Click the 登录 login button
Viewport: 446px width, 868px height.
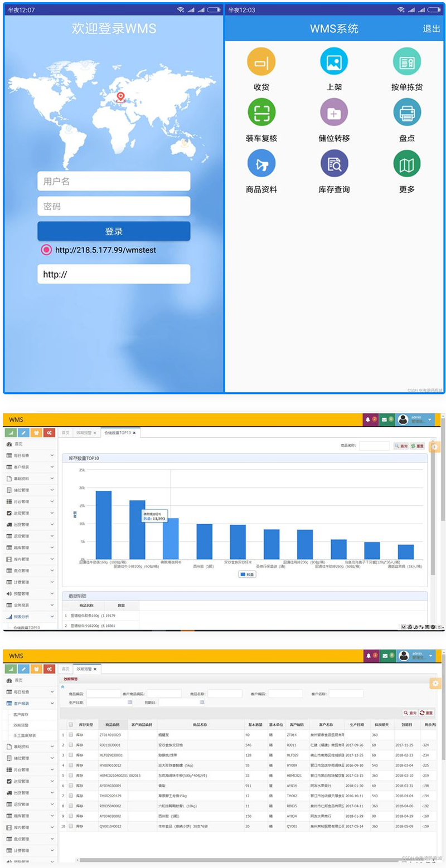pyautogui.click(x=114, y=231)
